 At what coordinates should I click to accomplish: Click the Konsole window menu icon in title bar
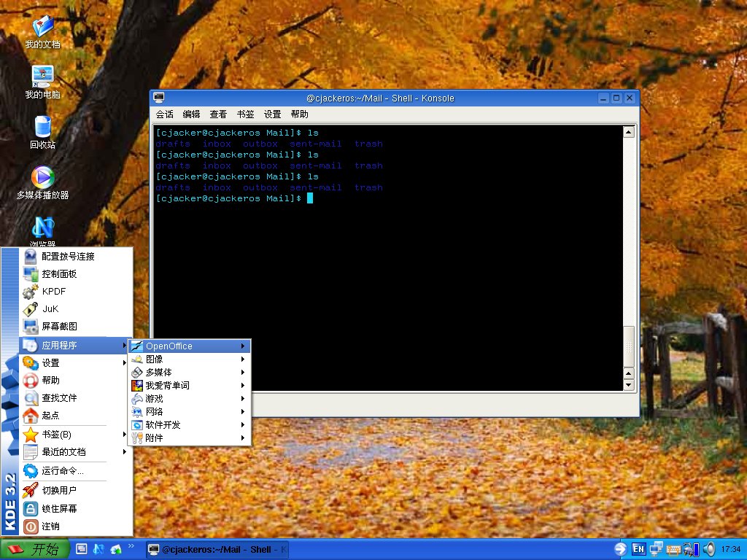[158, 98]
